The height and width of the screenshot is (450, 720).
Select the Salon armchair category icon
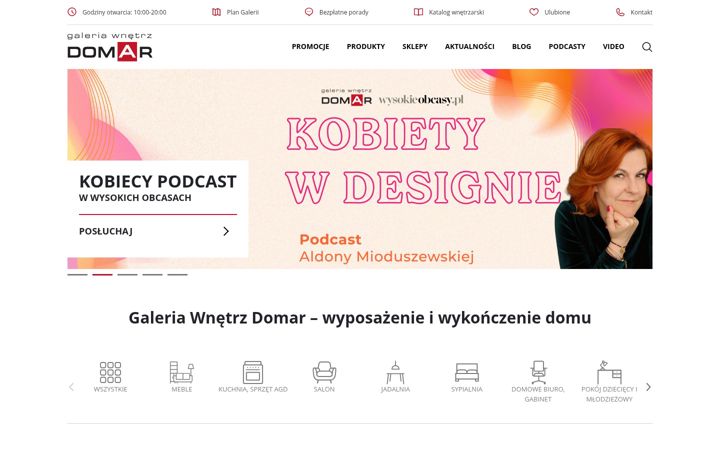(324, 372)
